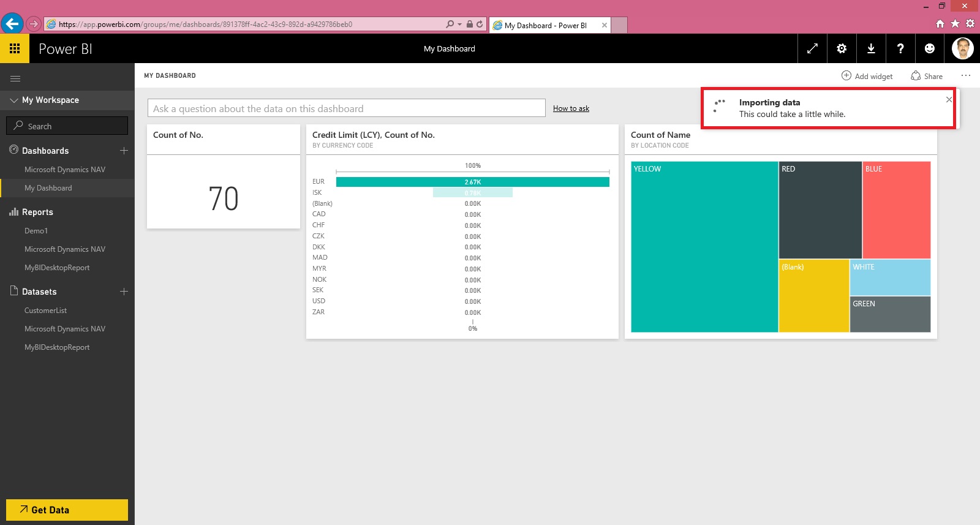
Task: Click the Count of No. tile value 70
Action: click(x=224, y=198)
